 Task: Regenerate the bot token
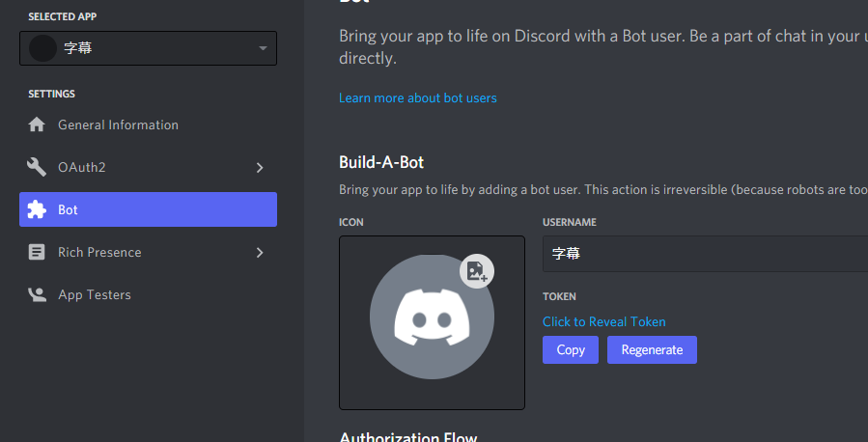pos(652,349)
